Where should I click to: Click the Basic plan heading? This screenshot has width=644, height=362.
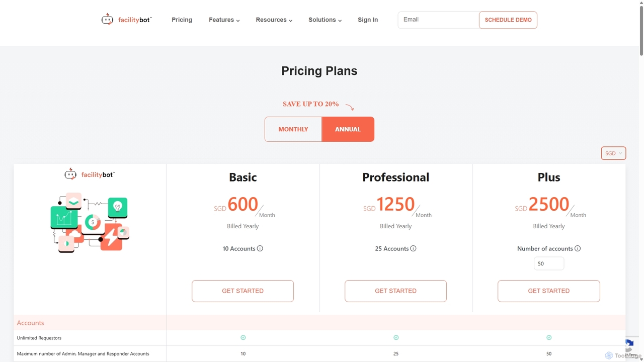tap(243, 177)
